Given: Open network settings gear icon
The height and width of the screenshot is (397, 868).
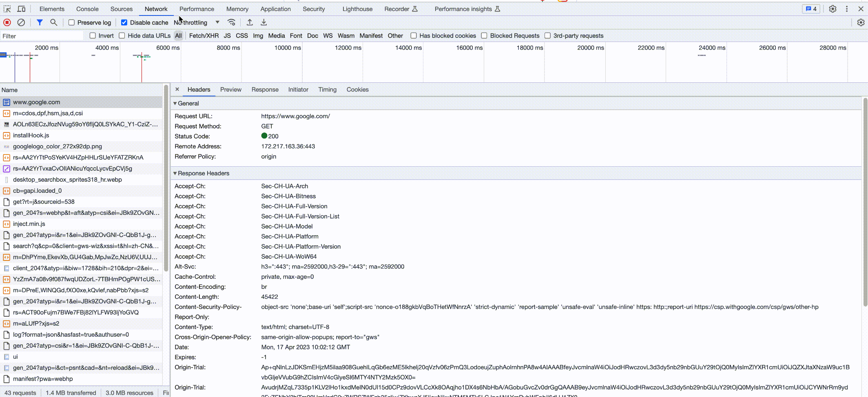Looking at the screenshot, I should click(x=861, y=22).
